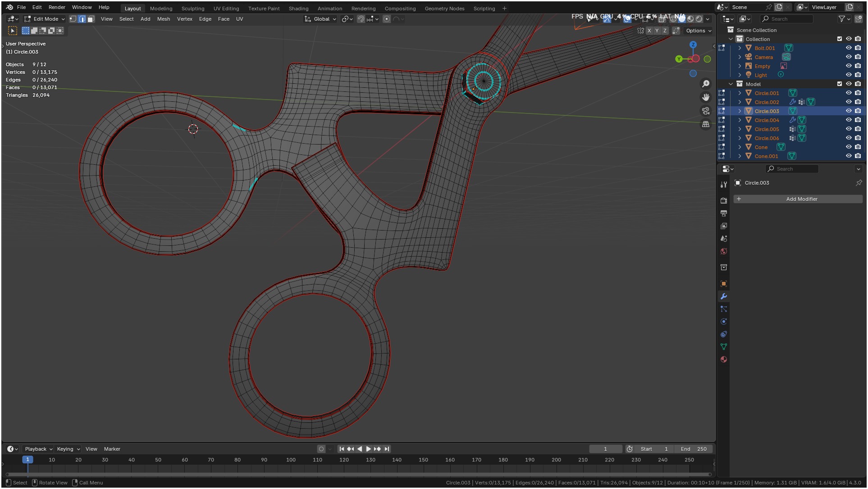Select face select mode icon

pos(91,19)
